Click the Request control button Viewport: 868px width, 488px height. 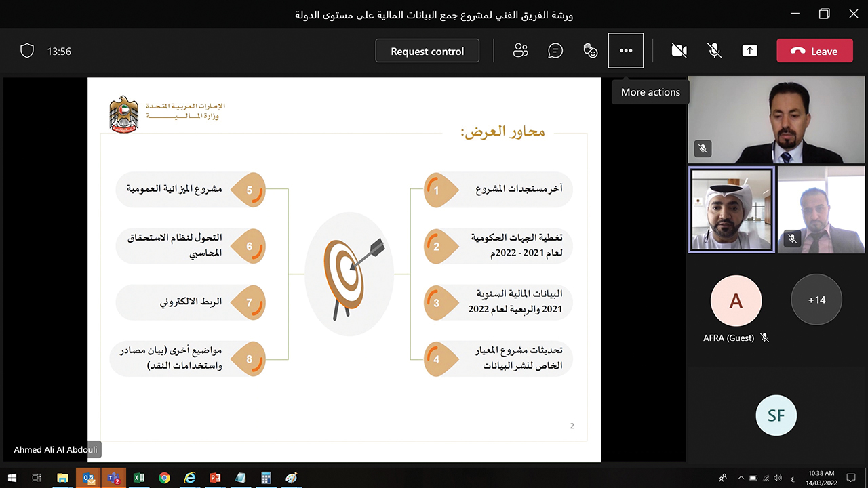pyautogui.click(x=427, y=51)
